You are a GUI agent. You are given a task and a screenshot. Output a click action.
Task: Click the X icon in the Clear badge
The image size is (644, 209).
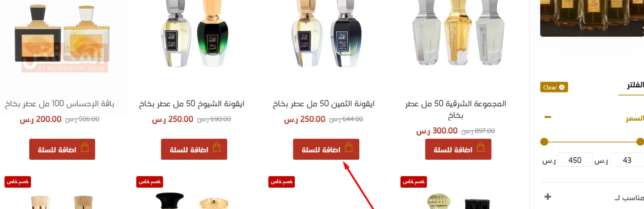pyautogui.click(x=562, y=87)
